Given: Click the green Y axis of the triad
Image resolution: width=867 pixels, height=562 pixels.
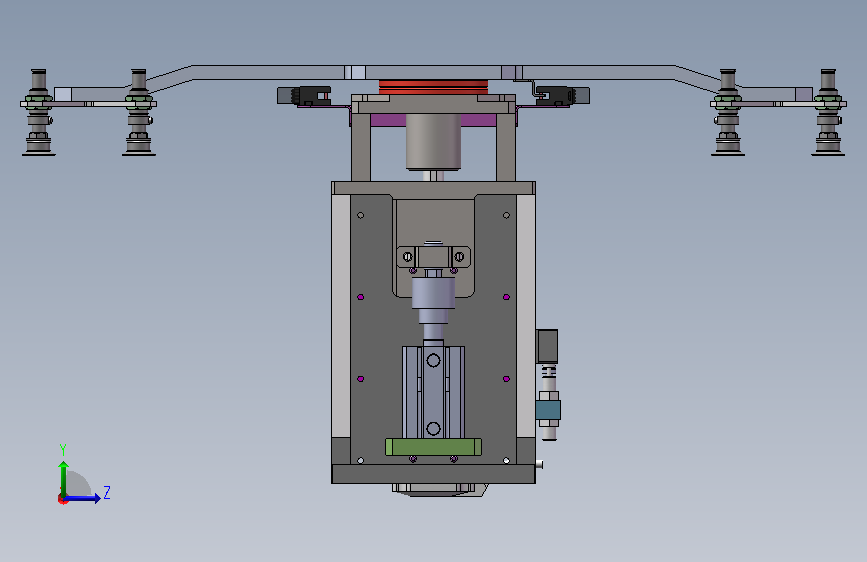Looking at the screenshot, I should [64, 479].
